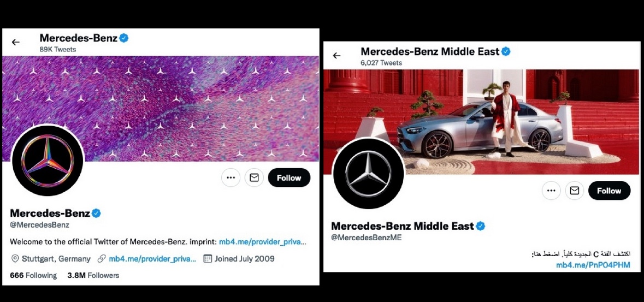Screen dimensions: 644x302
Task: Open the mb4.me/PnPO4PHM link
Action: [593, 265]
